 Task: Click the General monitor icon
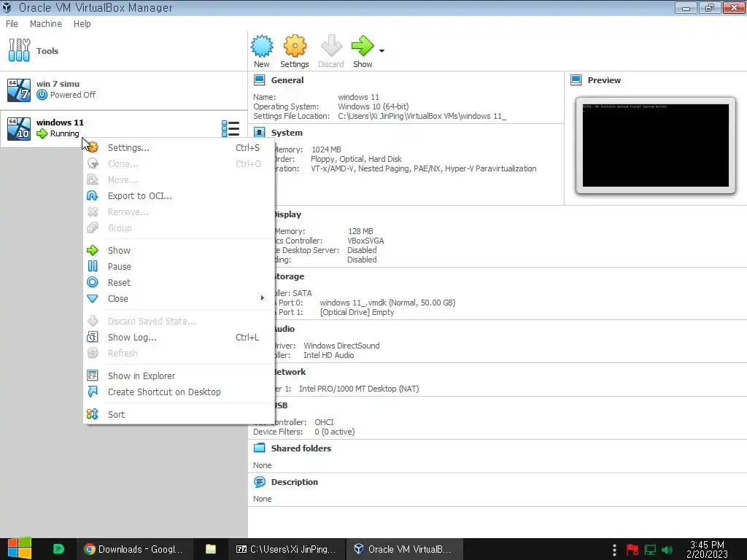[260, 80]
